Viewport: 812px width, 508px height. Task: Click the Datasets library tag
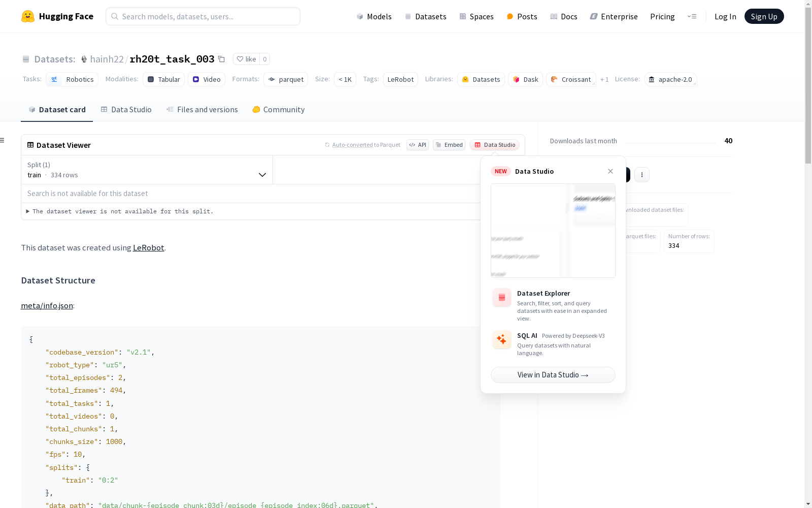click(x=481, y=79)
